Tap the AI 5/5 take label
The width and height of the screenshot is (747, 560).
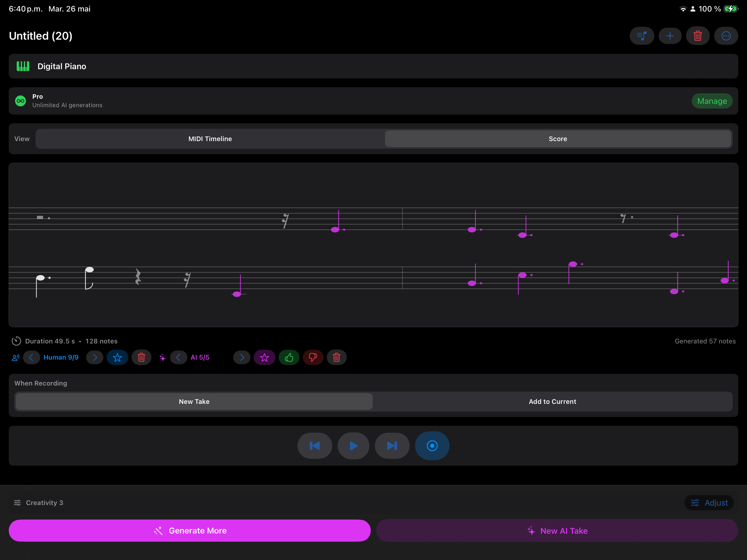[x=200, y=357]
